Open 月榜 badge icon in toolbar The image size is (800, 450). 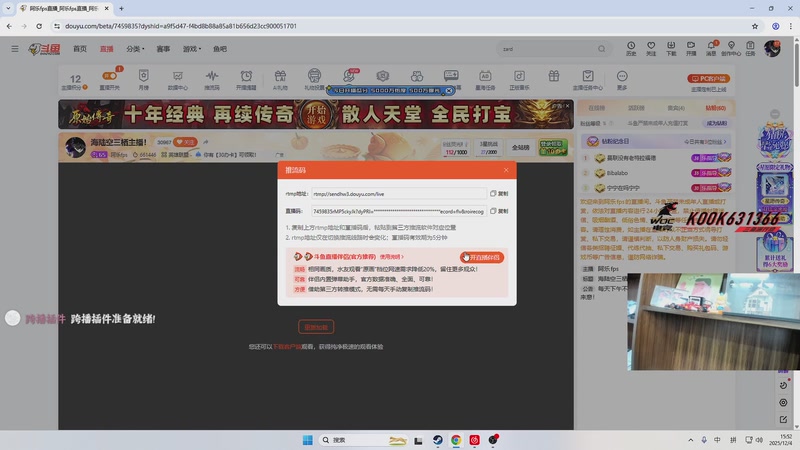[x=143, y=80]
